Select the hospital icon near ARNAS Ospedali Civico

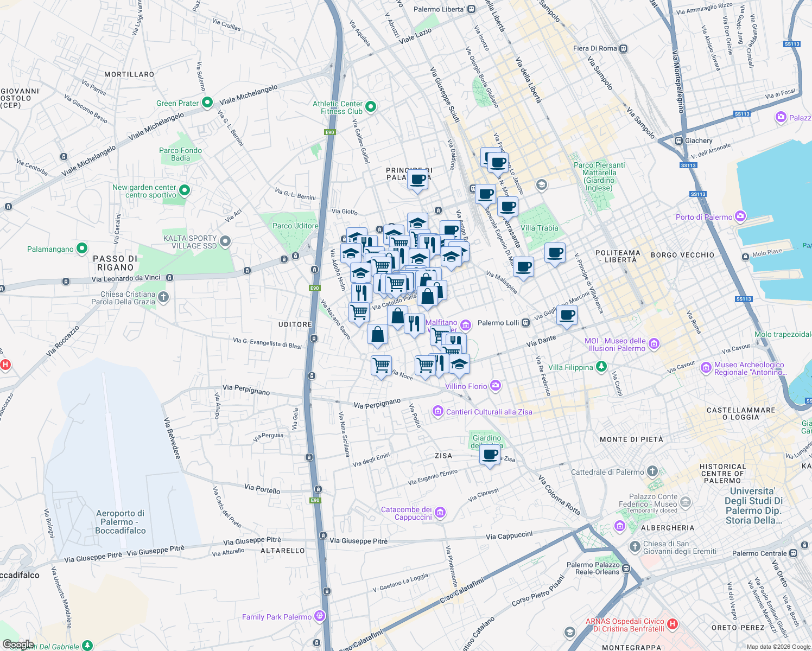coord(673,624)
